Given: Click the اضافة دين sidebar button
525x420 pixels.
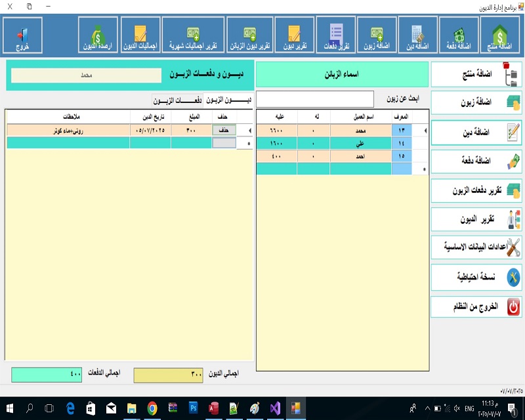Looking at the screenshot, I should [476, 133].
